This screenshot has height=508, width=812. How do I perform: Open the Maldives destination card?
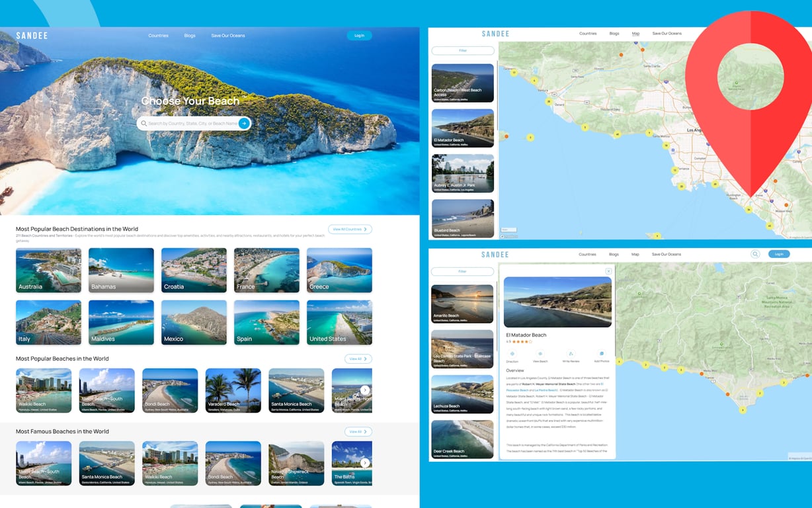pos(121,323)
